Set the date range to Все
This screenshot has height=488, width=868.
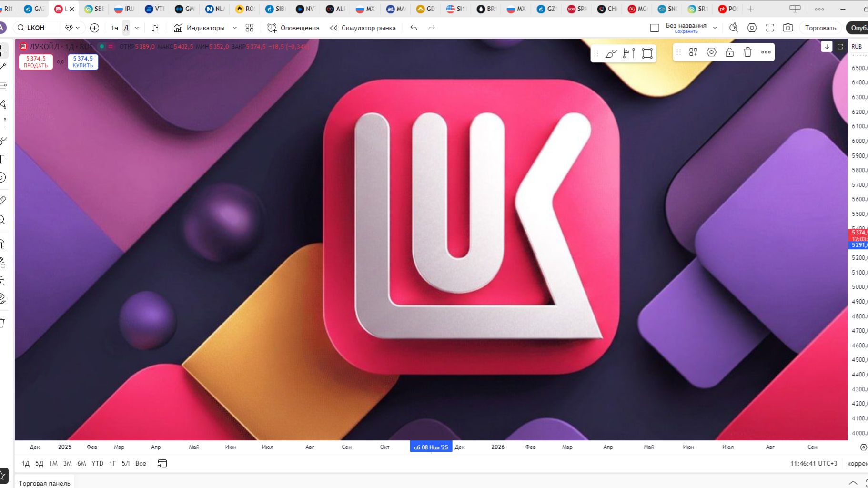[141, 463]
